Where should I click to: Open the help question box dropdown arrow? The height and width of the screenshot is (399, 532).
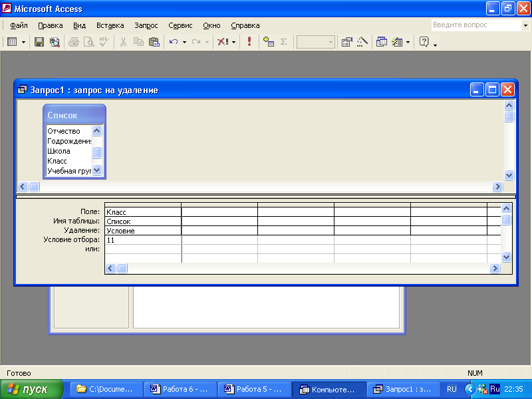(525, 25)
